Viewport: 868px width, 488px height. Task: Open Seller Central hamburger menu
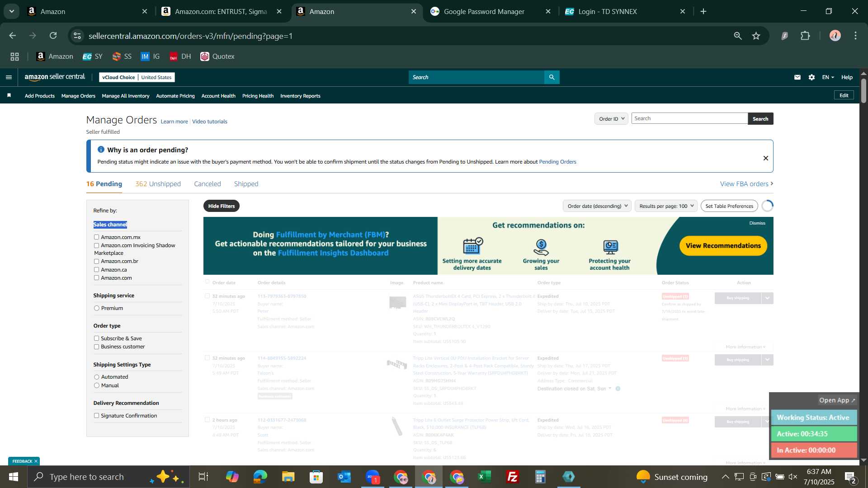point(9,77)
